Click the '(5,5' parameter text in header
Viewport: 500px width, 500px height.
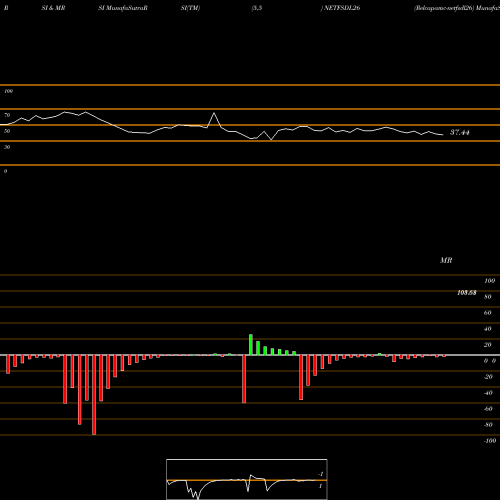[257, 8]
